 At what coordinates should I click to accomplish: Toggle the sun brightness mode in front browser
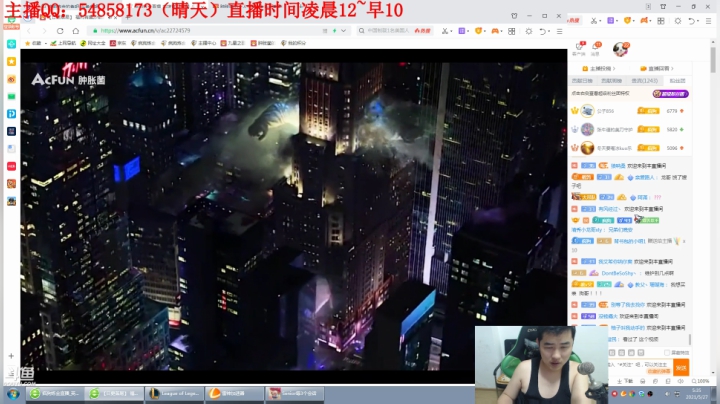click(x=529, y=31)
